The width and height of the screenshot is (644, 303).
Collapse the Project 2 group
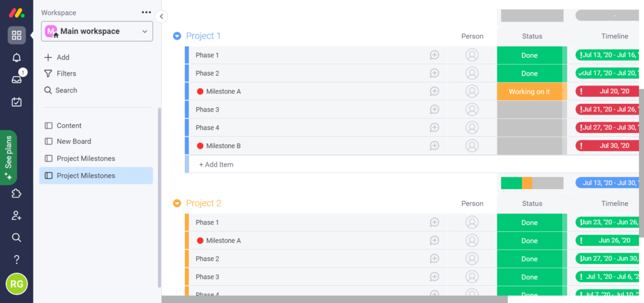(x=177, y=203)
